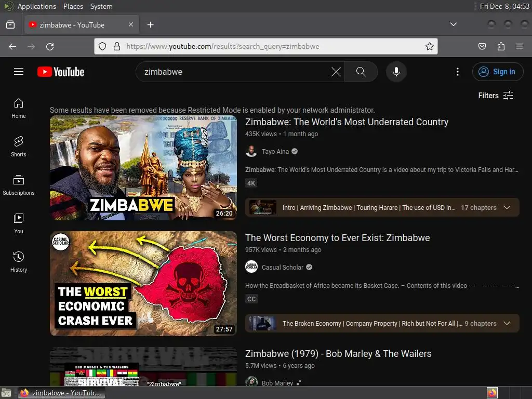
Task: Bookmark this page with the star
Action: coord(430,46)
